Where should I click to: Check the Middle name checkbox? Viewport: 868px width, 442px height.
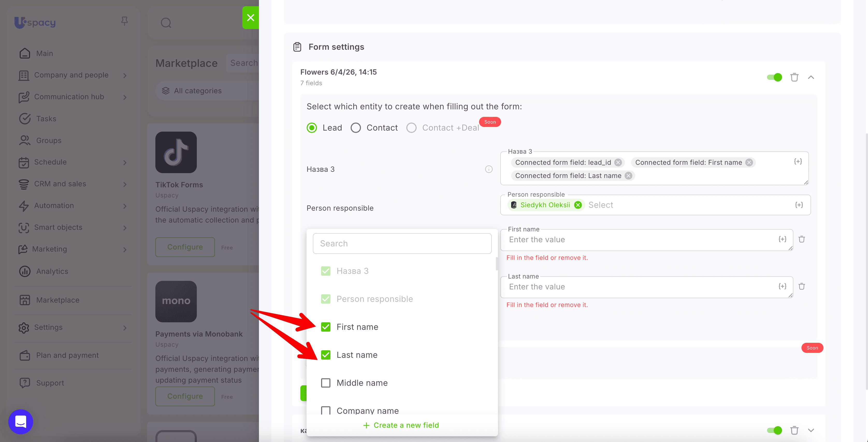click(325, 383)
